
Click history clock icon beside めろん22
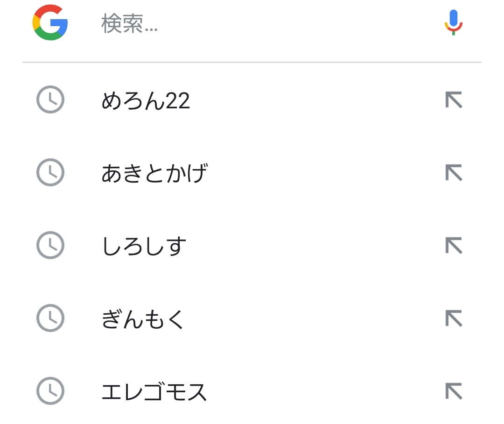[x=50, y=100]
